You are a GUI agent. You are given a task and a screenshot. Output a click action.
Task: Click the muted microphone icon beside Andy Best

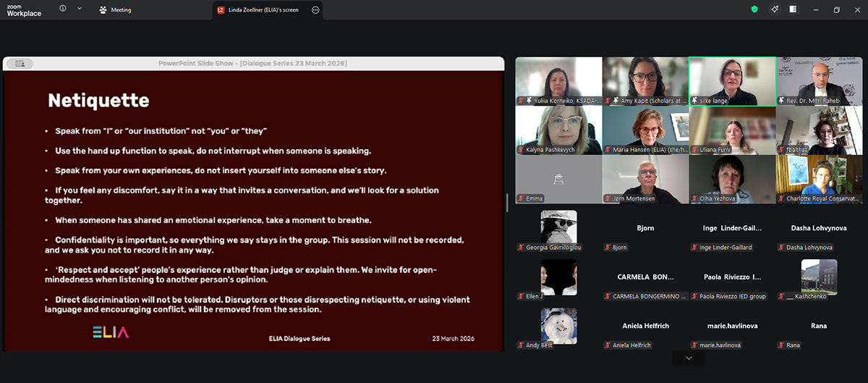[521, 345]
